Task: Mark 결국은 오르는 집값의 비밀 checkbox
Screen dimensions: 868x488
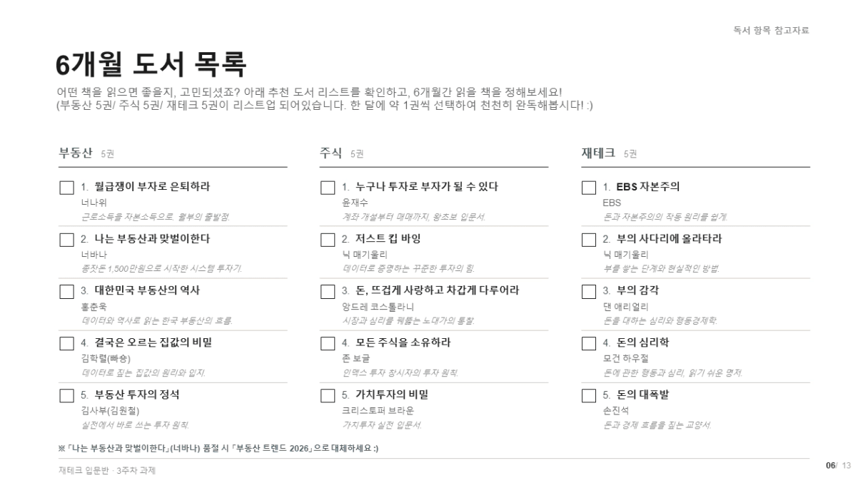Action: 66,343
